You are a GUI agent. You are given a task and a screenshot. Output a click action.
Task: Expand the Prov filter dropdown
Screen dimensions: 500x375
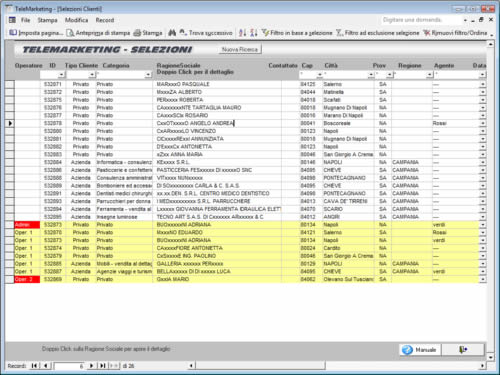click(x=389, y=75)
